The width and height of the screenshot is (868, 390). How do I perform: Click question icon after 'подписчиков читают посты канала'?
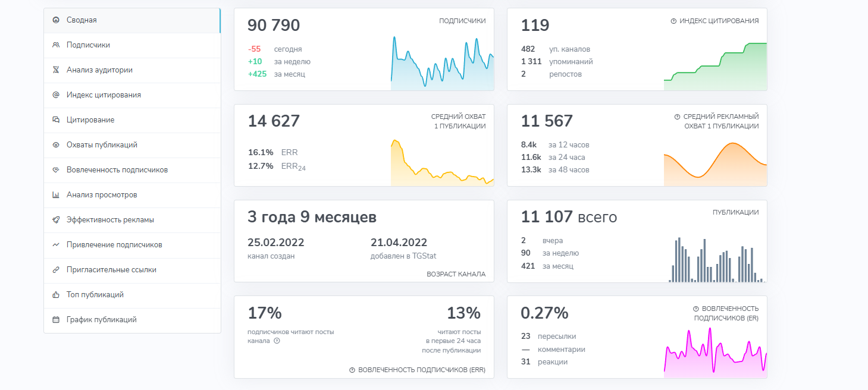(277, 341)
